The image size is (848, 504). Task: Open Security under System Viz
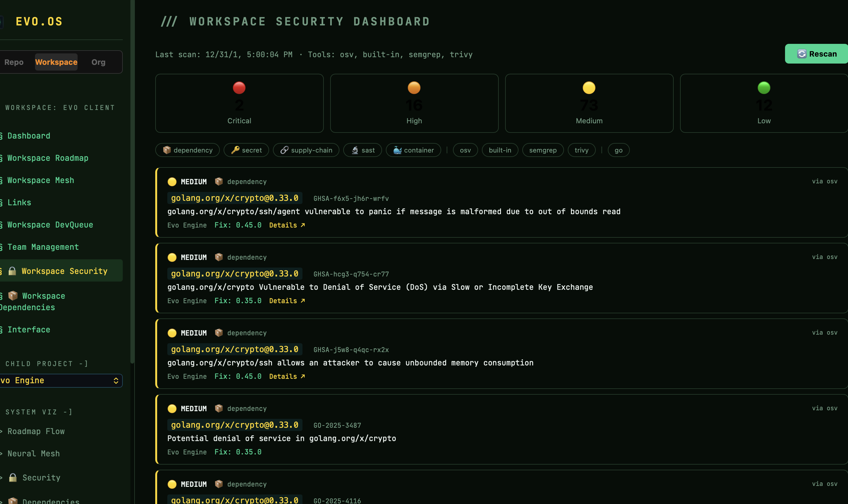pos(41,478)
